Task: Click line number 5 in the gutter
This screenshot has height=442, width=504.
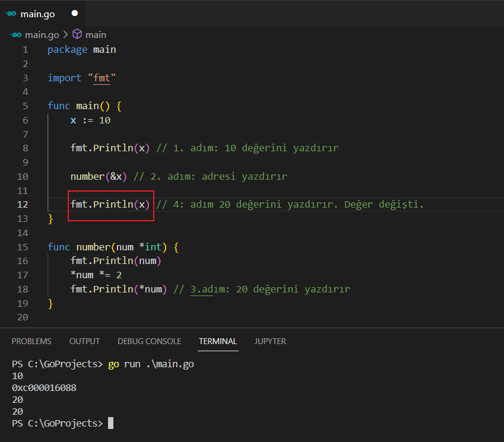Action: tap(25, 106)
